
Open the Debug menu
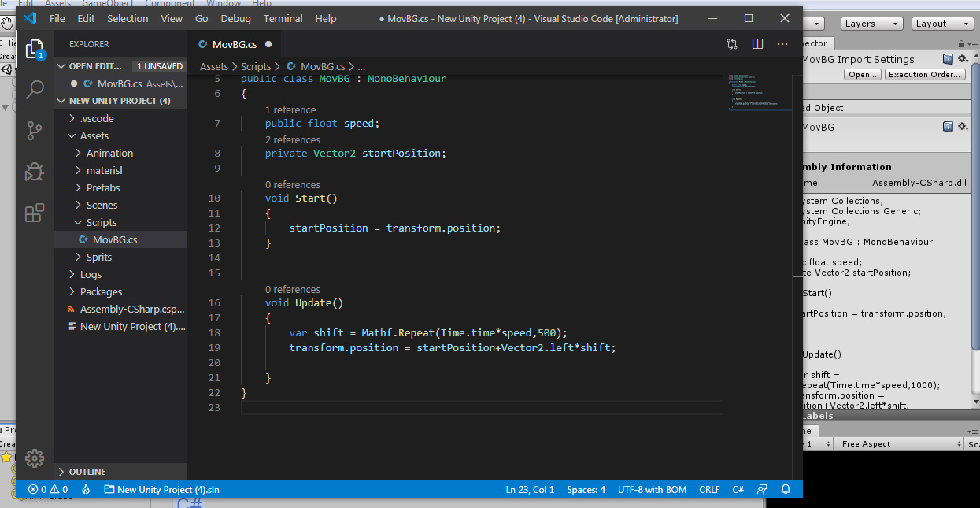click(x=236, y=18)
